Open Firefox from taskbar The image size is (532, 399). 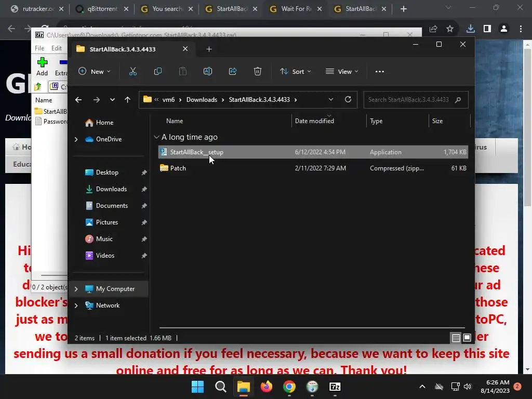[267, 387]
